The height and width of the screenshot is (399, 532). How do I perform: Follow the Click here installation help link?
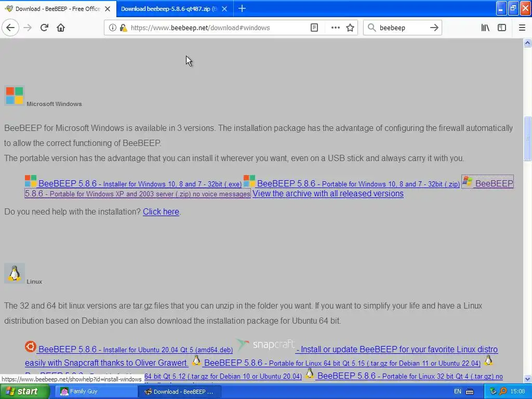point(161,212)
